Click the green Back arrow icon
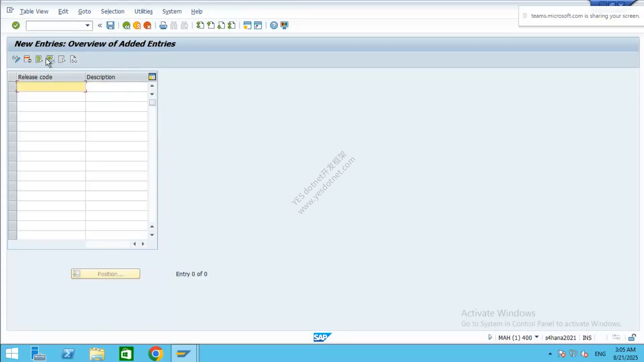The height and width of the screenshot is (362, 644). point(126,25)
